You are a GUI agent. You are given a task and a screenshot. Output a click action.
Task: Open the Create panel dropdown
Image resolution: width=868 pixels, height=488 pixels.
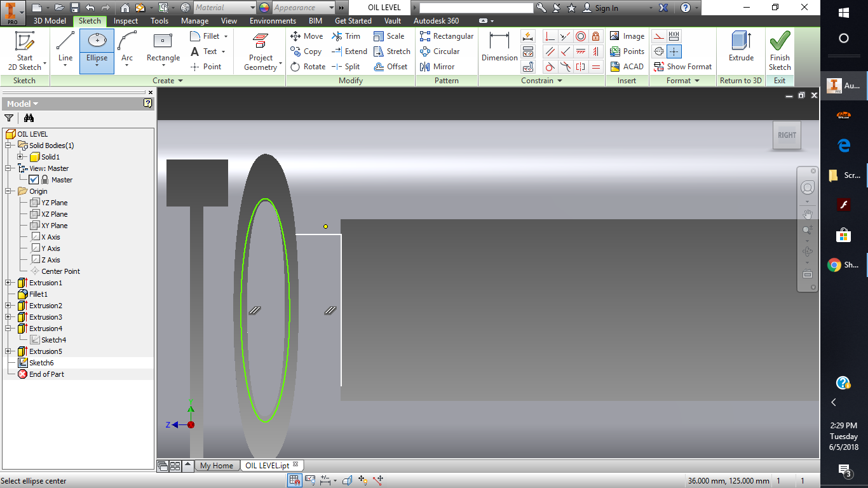(x=168, y=81)
